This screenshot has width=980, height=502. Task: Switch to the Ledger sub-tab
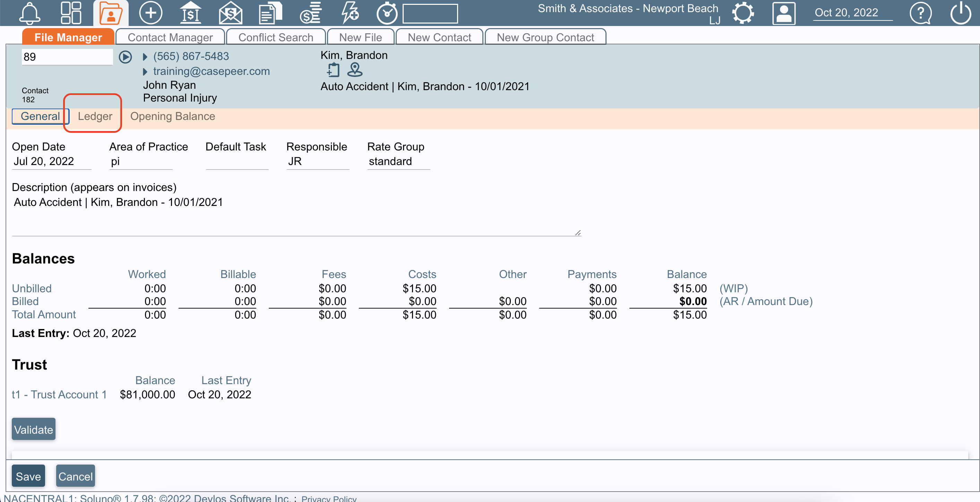(x=95, y=116)
